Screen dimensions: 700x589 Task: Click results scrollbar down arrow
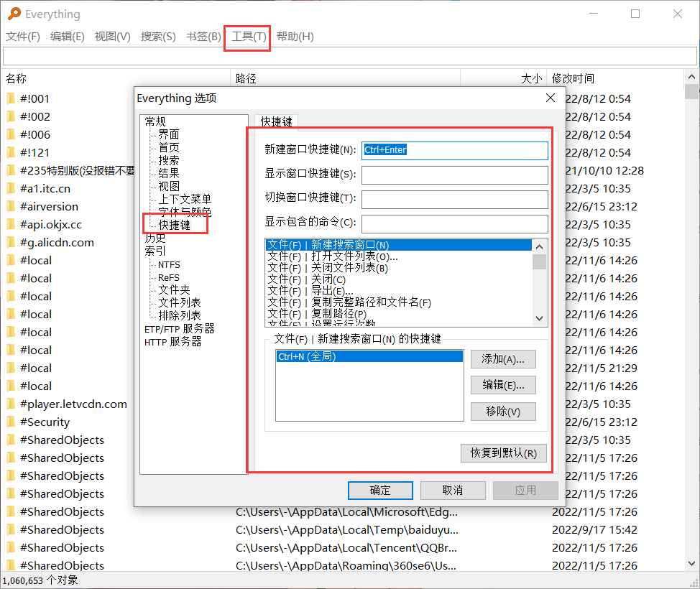pyautogui.click(x=691, y=563)
